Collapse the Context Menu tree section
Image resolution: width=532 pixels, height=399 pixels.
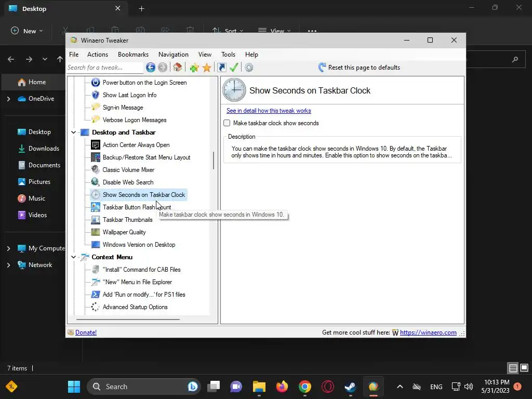pyautogui.click(x=74, y=257)
